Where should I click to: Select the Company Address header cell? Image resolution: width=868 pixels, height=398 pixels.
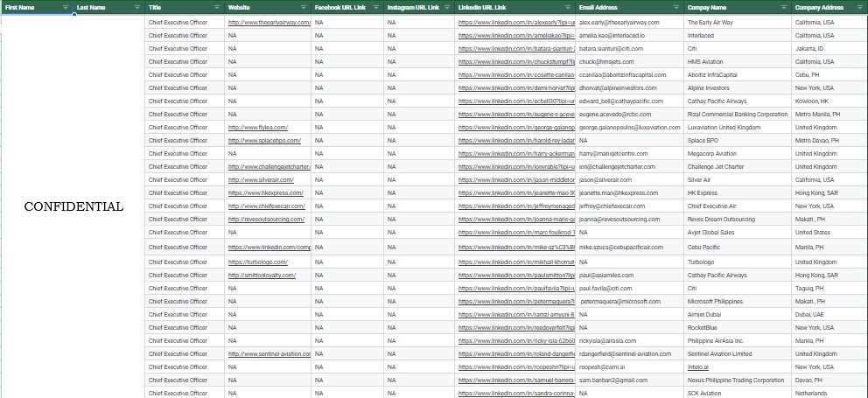(829, 8)
